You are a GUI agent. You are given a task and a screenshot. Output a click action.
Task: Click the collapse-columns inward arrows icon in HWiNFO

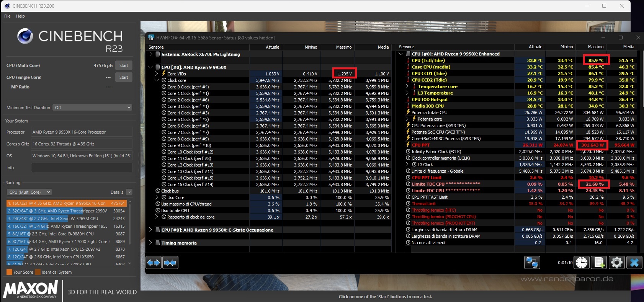(170, 263)
